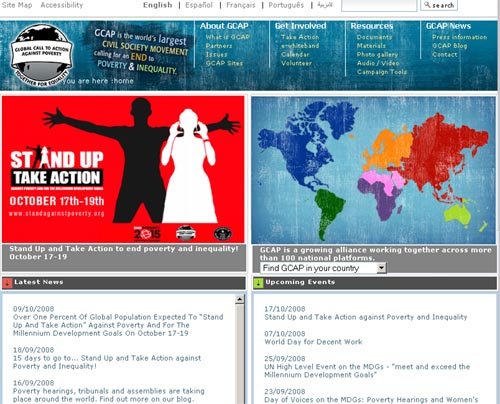Switch language to Arabic
Screen dimensions: 500x404
click(325, 5)
